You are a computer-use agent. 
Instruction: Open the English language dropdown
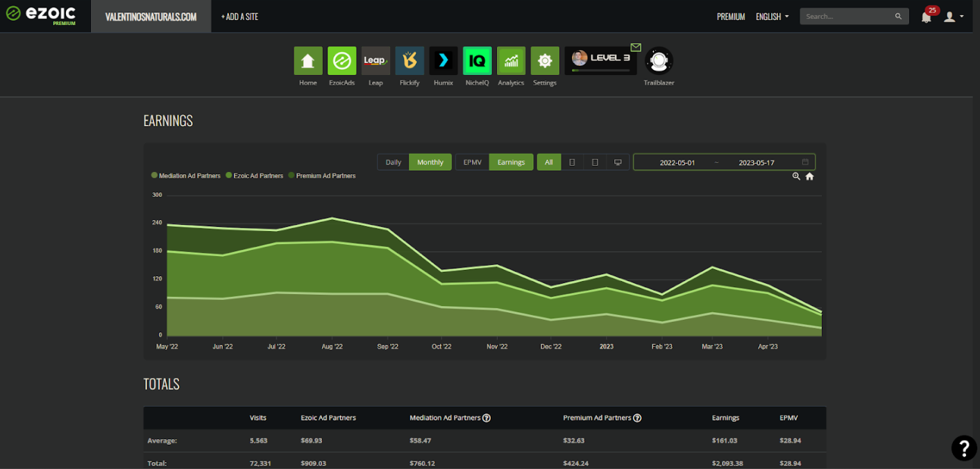click(x=772, y=17)
